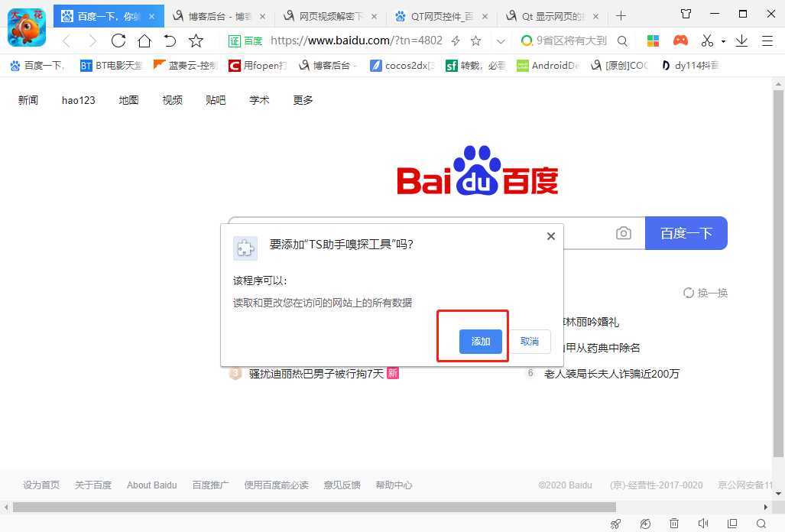Screen dimensions: 785x532
Task: Click the search magnifier next to hot-search box
Action: [x=622, y=41]
